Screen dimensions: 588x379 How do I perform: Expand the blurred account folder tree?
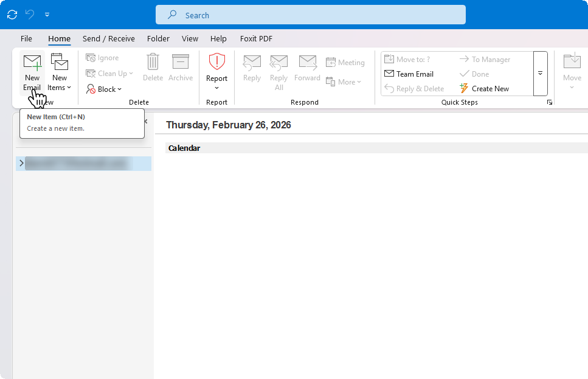pos(21,163)
